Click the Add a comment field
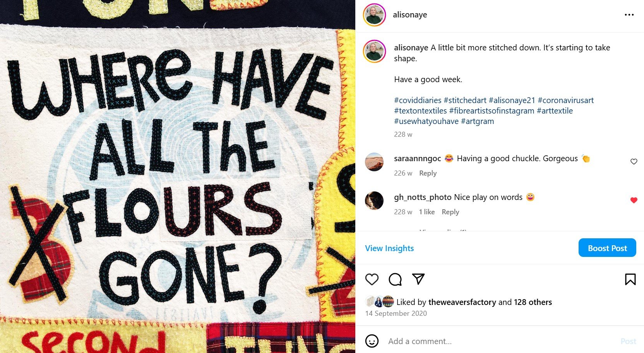This screenshot has width=644, height=353. coord(499,341)
